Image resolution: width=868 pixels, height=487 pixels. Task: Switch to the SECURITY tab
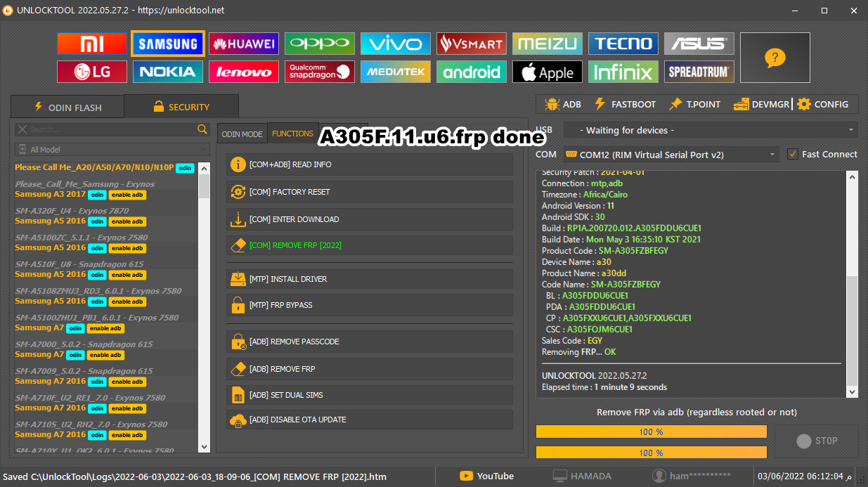181,107
